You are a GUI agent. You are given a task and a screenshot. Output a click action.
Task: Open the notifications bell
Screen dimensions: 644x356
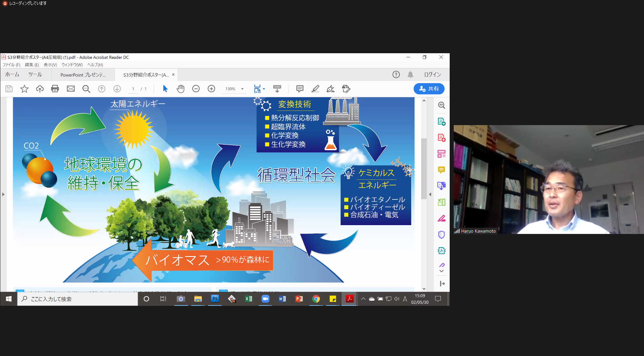pyautogui.click(x=410, y=75)
